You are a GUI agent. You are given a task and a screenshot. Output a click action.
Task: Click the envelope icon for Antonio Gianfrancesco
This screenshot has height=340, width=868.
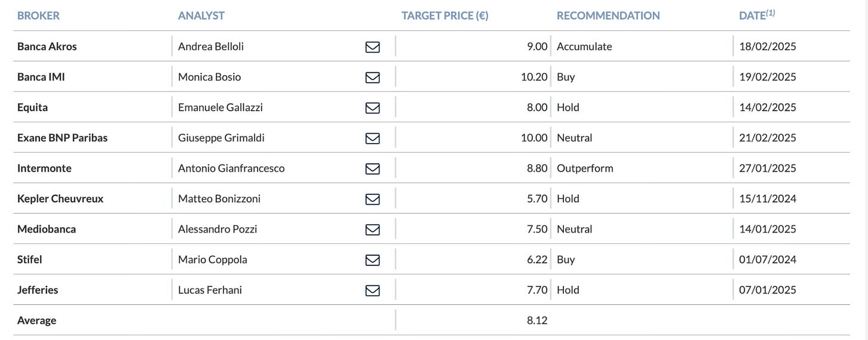coord(373,168)
